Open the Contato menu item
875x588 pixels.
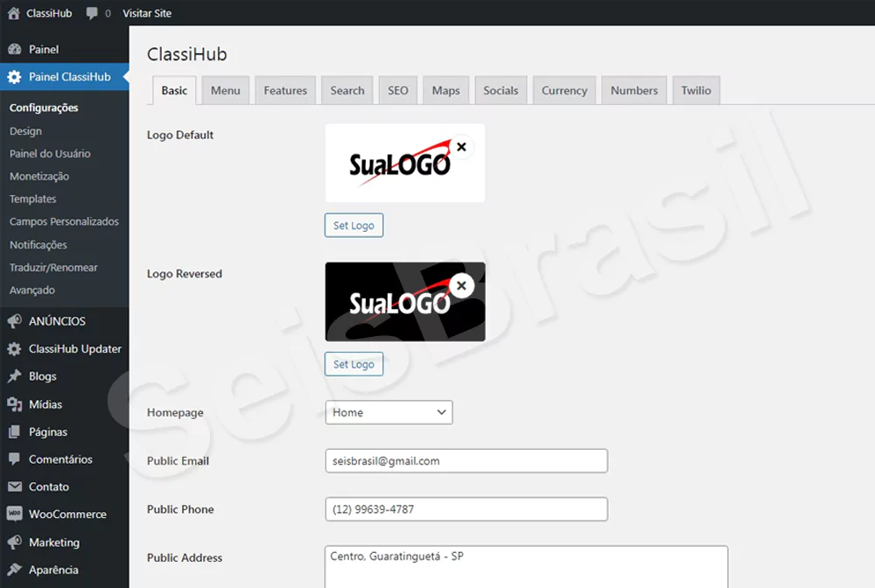[49, 486]
